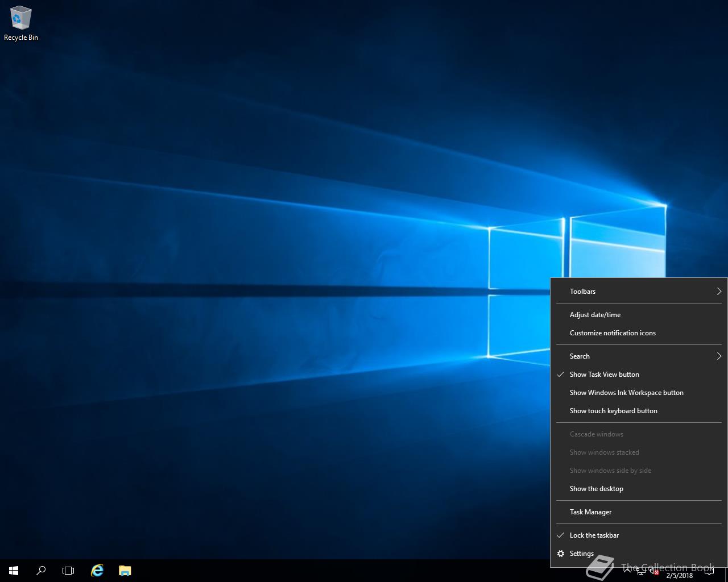728x582 pixels.
Task: Open Task View from the taskbar
Action: pos(68,571)
